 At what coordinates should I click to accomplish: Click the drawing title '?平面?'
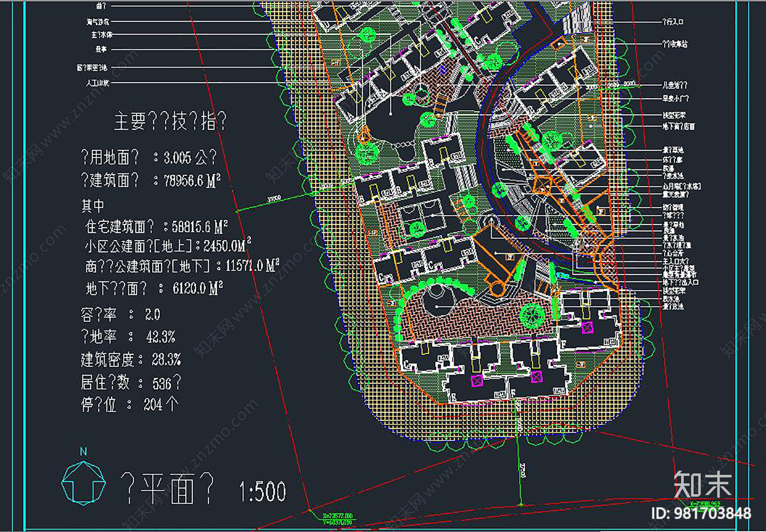(166, 488)
